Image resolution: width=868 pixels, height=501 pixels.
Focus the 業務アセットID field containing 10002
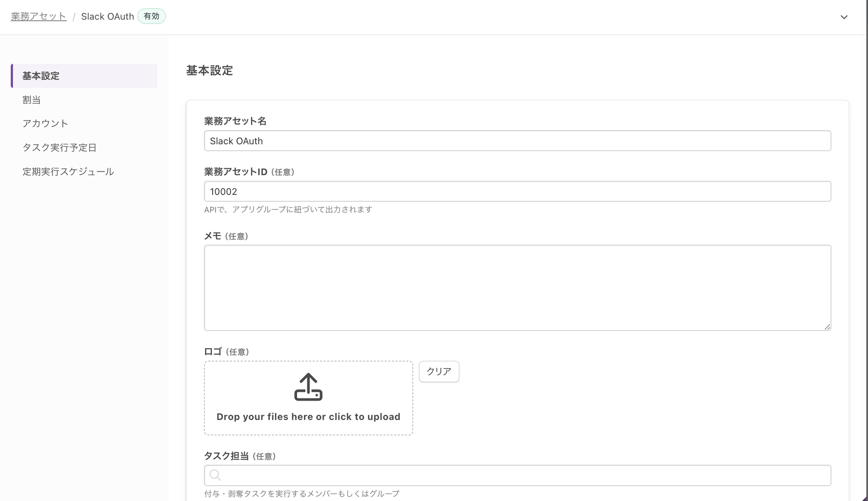coord(517,191)
